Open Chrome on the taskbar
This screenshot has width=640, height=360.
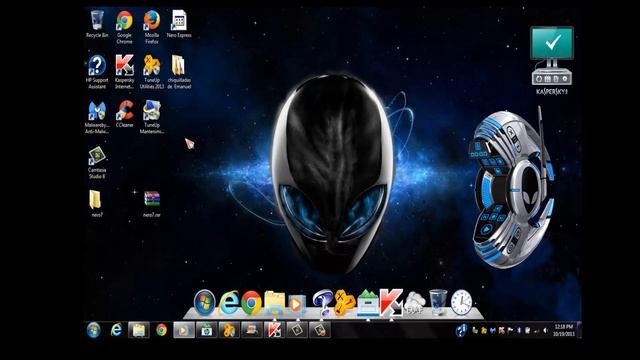[x=161, y=330]
